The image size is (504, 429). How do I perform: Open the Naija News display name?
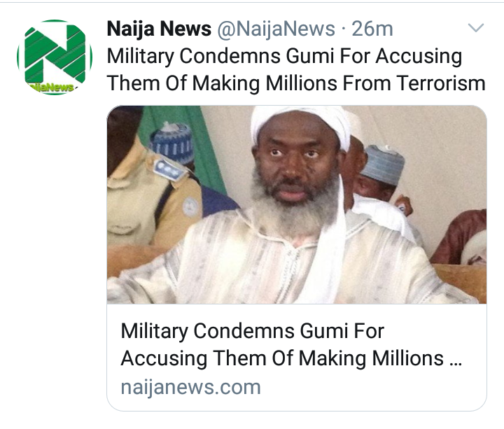(x=159, y=29)
